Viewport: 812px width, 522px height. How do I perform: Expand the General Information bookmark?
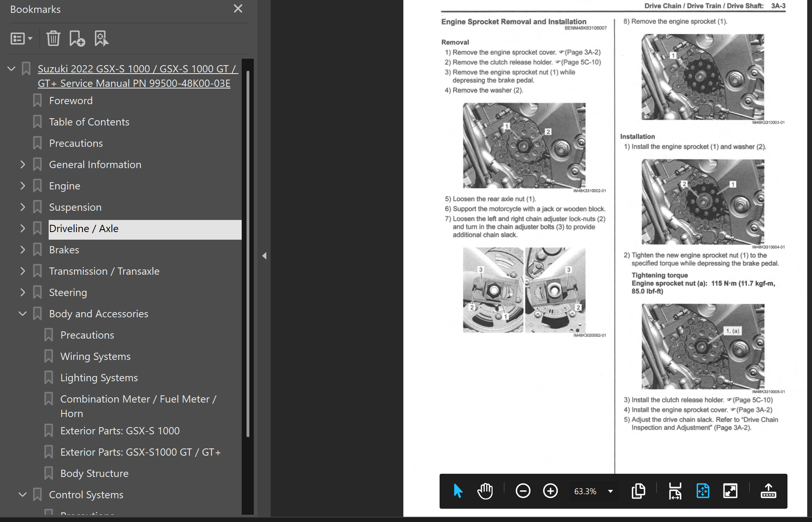click(x=23, y=164)
